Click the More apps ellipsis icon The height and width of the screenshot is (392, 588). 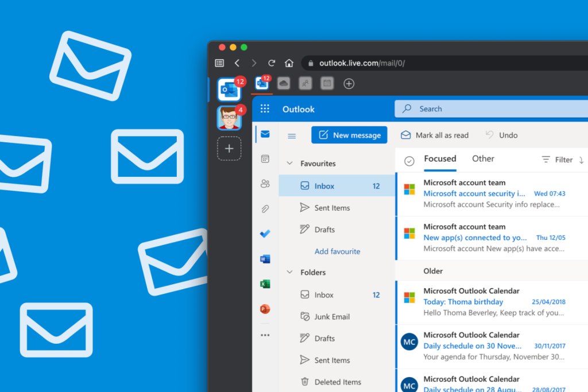tap(265, 335)
